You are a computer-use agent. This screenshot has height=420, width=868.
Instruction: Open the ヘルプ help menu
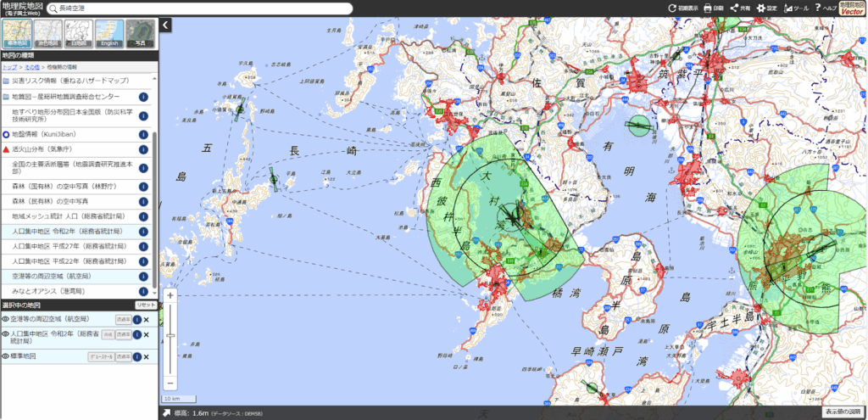[826, 8]
